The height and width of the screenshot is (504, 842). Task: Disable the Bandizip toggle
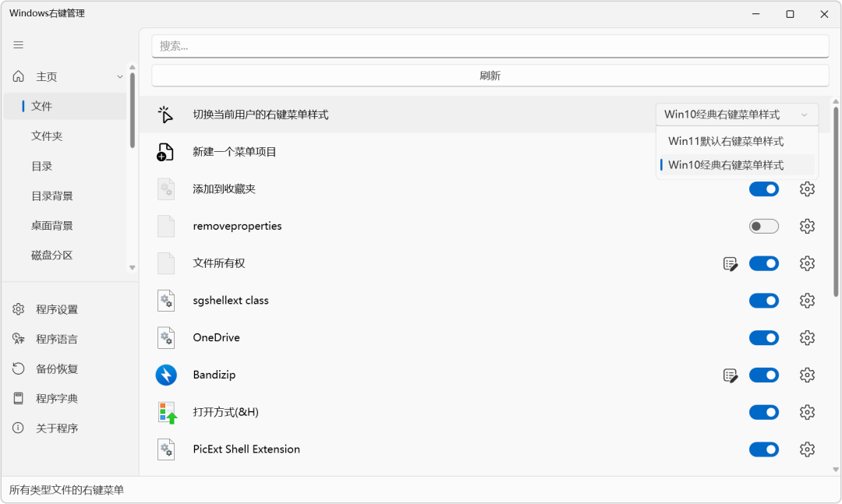tap(764, 375)
